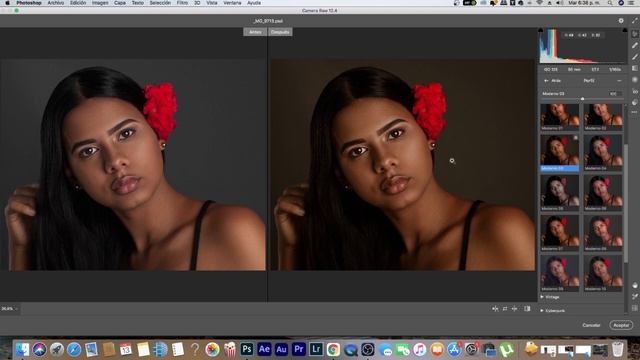Toggle highlight clipping warning in histogram
The image size is (640, 360).
(624, 30)
